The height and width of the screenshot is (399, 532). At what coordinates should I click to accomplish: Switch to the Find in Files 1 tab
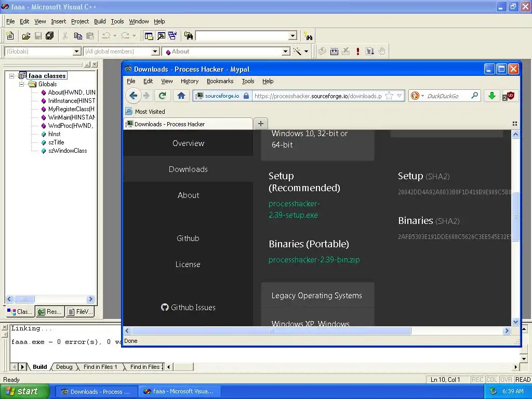[x=100, y=367]
